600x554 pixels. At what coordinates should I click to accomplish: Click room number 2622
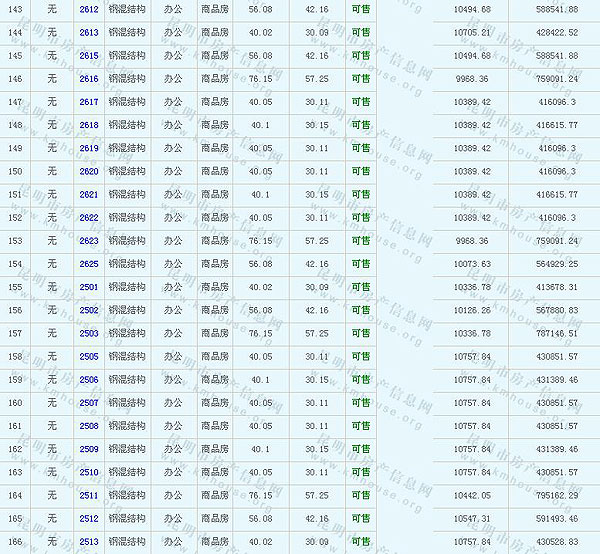pyautogui.click(x=89, y=217)
